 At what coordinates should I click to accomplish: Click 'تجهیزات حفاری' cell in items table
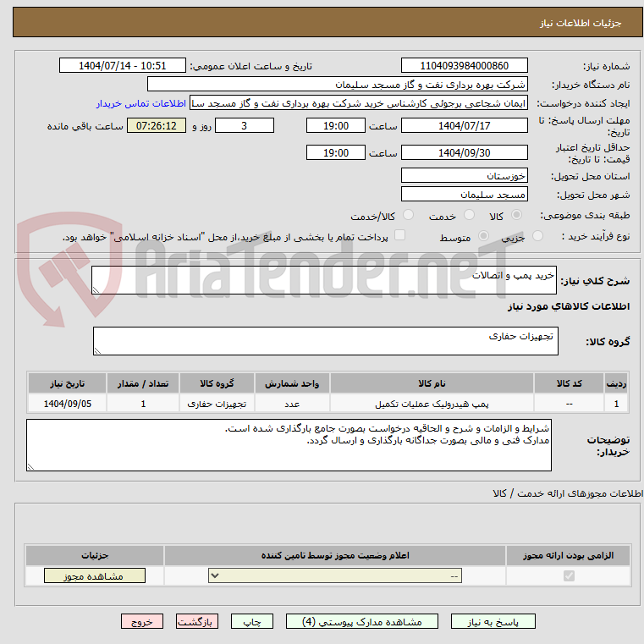click(217, 405)
